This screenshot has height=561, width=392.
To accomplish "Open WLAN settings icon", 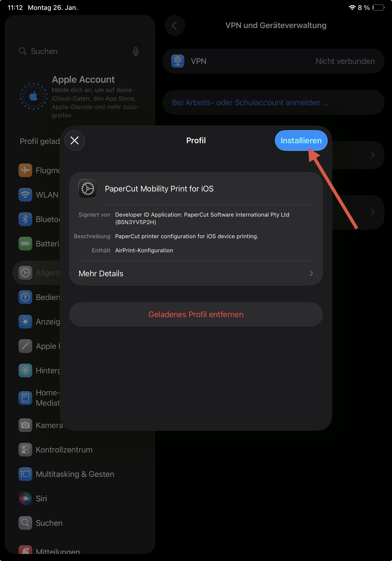I will pyautogui.click(x=25, y=195).
